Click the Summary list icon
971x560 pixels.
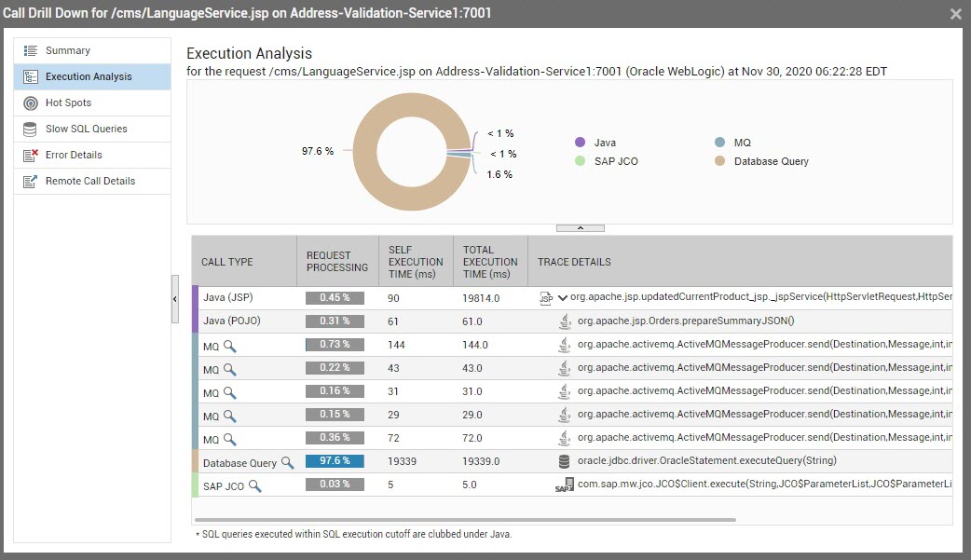[31, 51]
